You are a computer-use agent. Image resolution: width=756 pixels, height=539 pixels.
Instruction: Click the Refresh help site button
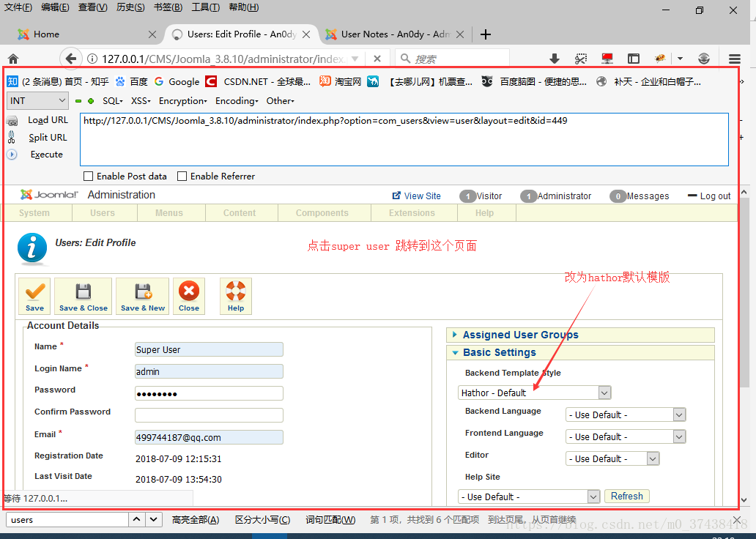point(627,496)
